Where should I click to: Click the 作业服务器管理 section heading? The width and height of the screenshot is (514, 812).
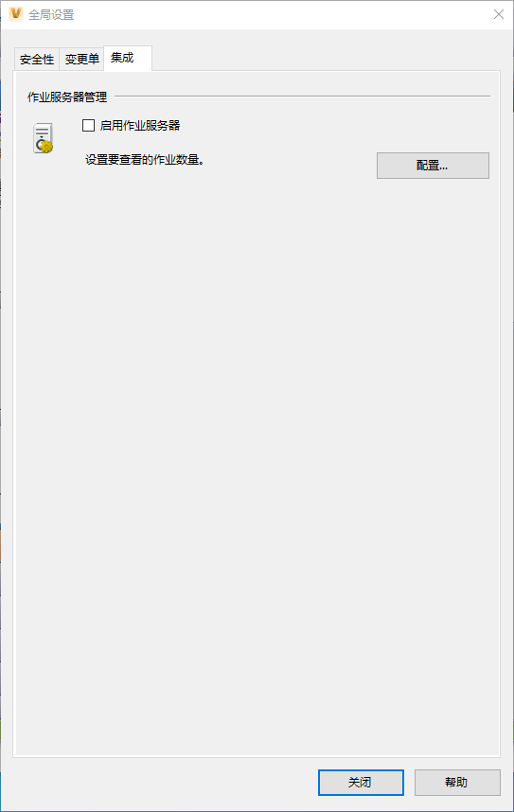tap(67, 97)
